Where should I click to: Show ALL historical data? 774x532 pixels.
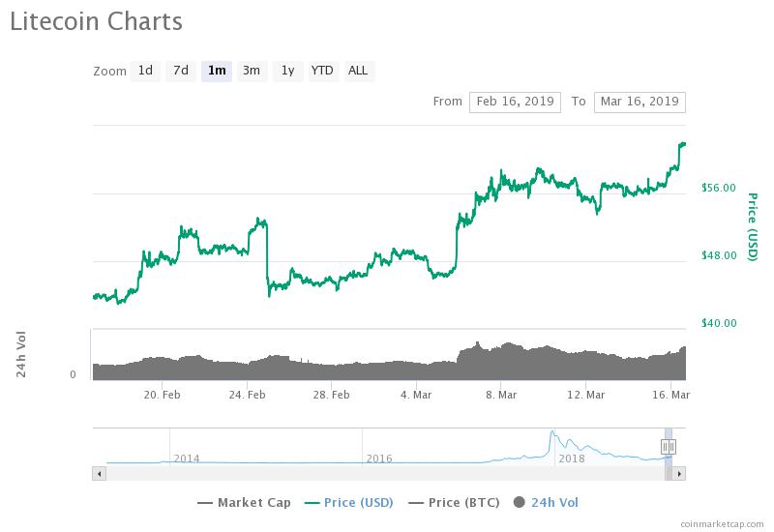pyautogui.click(x=358, y=71)
